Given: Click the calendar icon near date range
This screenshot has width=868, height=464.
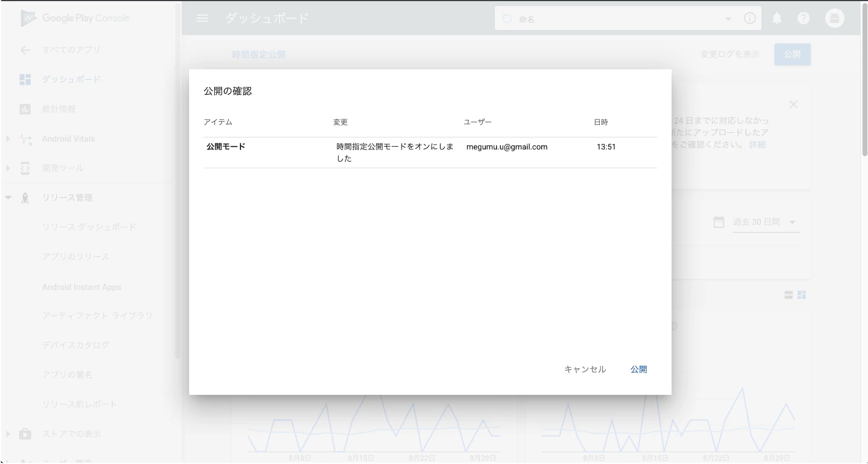Looking at the screenshot, I should (718, 222).
